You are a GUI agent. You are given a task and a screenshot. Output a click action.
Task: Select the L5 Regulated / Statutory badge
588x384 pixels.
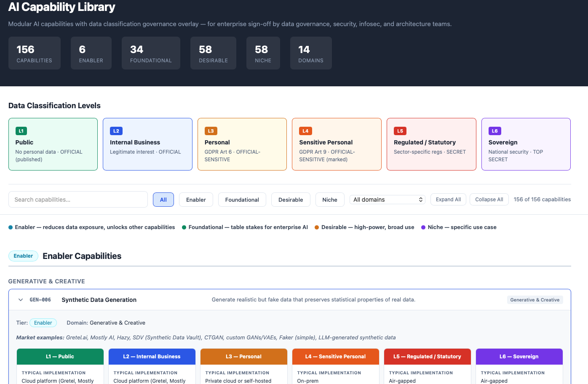click(400, 131)
